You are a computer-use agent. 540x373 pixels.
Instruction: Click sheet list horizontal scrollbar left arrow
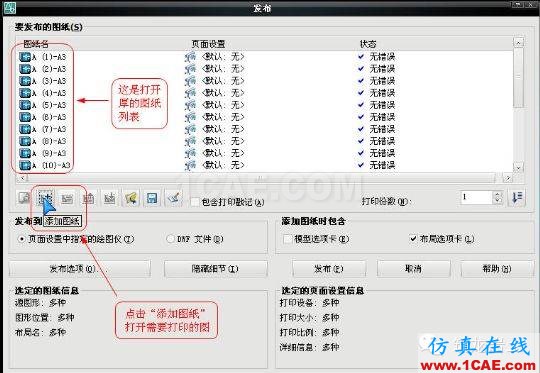[x=22, y=178]
